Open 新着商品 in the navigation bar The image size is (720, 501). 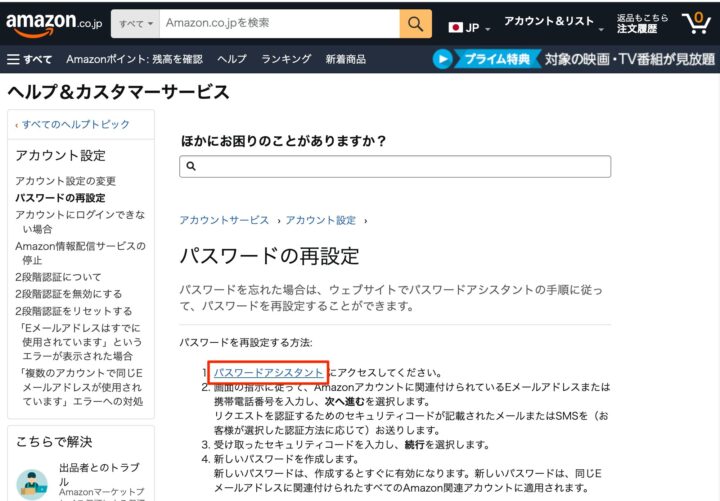click(x=346, y=59)
